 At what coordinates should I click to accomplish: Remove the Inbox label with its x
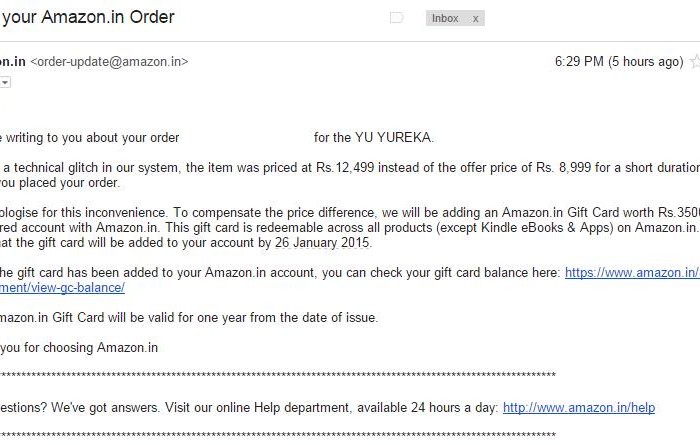[x=475, y=18]
